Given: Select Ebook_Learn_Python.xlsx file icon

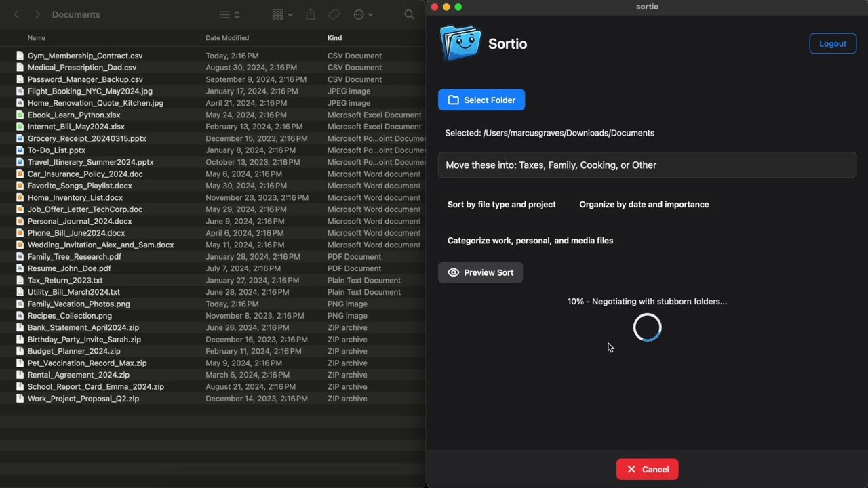Looking at the screenshot, I should tap(20, 115).
